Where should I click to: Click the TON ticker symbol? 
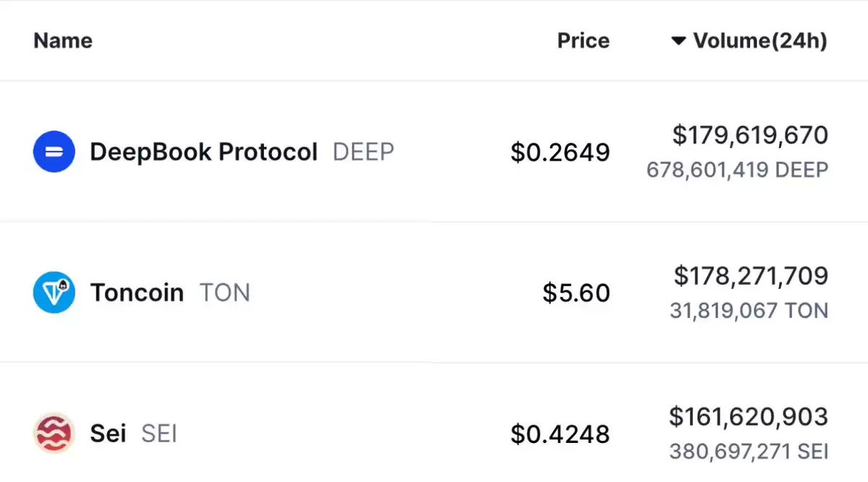225,293
